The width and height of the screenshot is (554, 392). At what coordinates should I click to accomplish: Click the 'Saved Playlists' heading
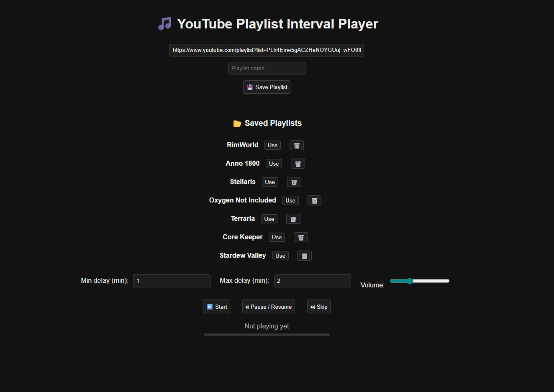pyautogui.click(x=273, y=123)
